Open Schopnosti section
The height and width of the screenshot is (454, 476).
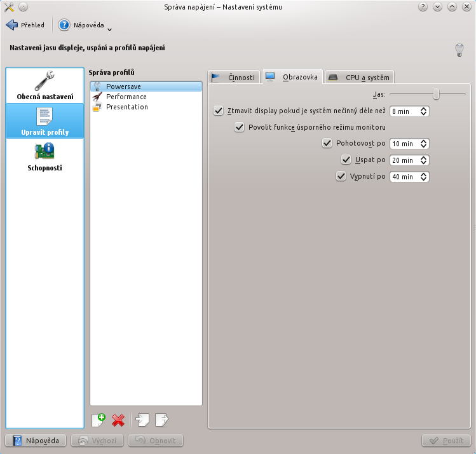pyautogui.click(x=45, y=156)
